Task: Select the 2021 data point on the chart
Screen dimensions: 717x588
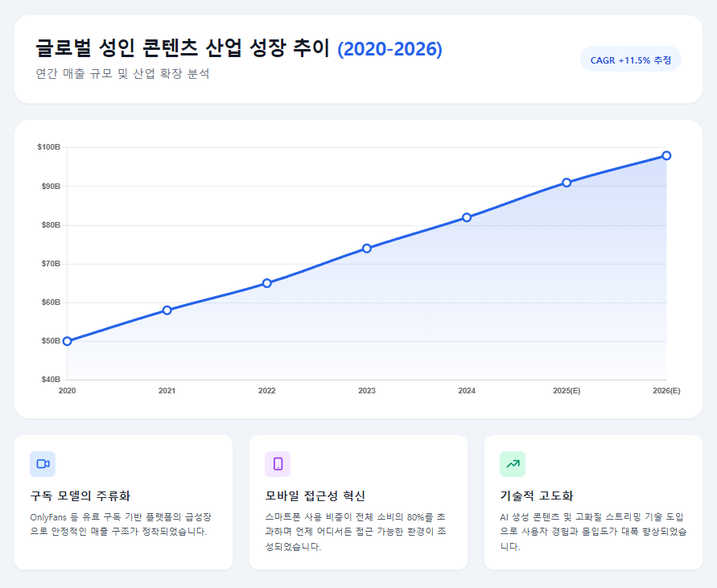Action: [167, 310]
